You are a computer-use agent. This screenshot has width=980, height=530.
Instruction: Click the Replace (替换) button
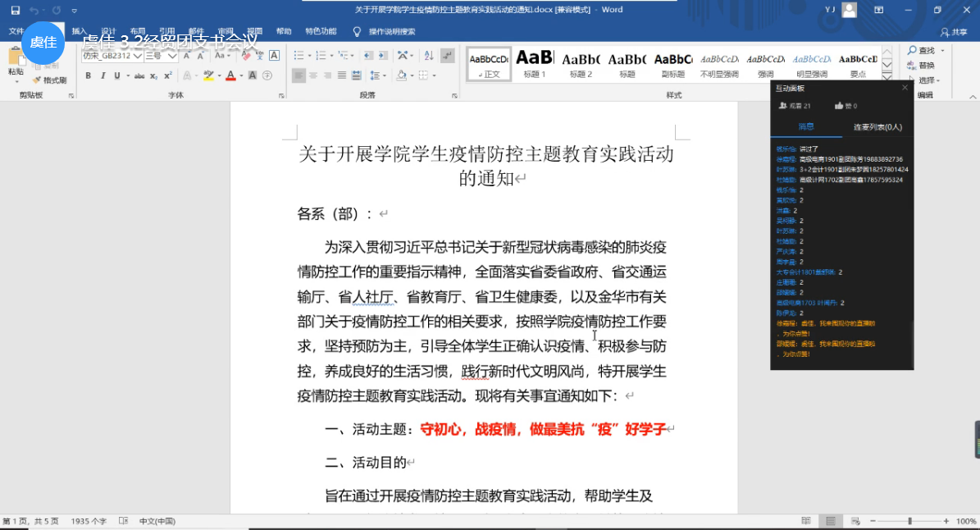(925, 66)
